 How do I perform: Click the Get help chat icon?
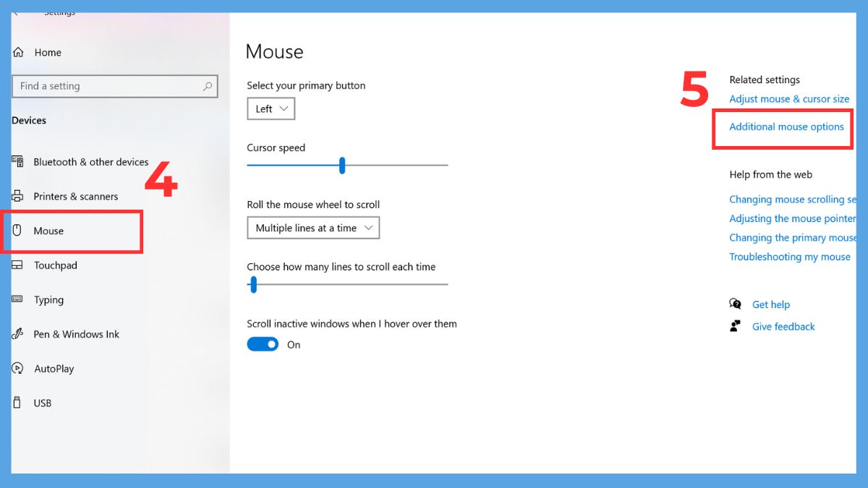pyautogui.click(x=736, y=304)
